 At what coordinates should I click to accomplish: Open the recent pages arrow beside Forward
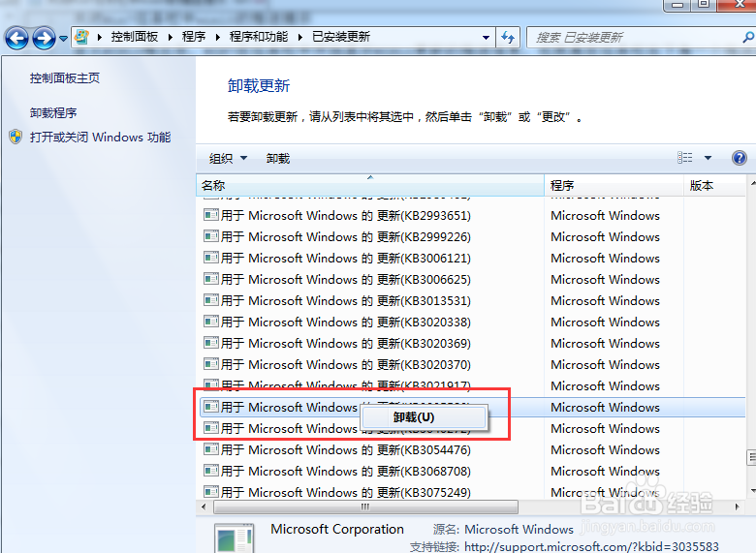coord(63,39)
